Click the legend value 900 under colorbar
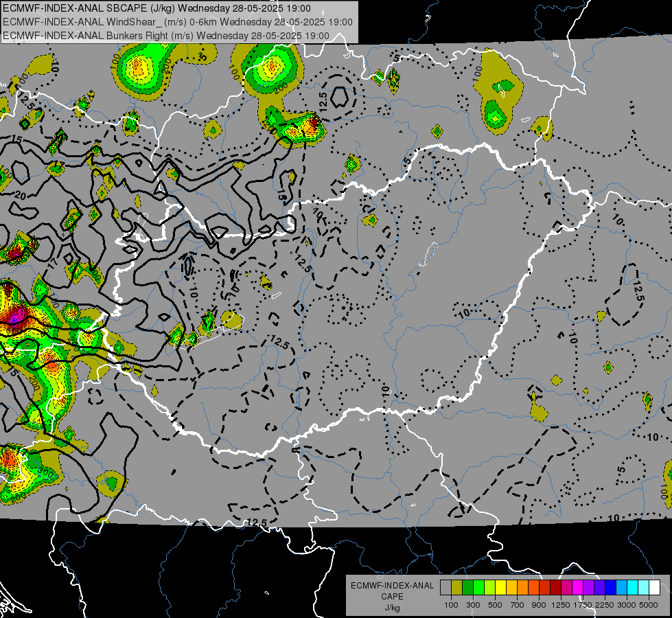The width and height of the screenshot is (672, 618). pos(539,605)
